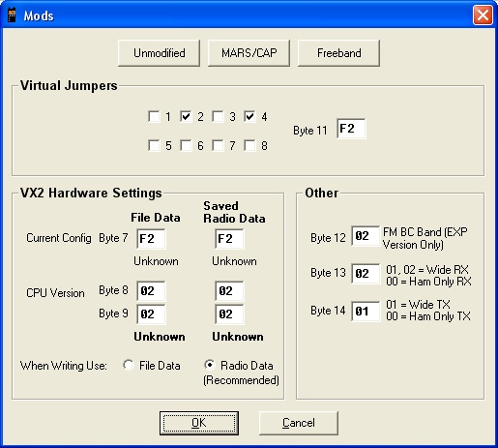Image resolution: width=498 pixels, height=448 pixels.
Task: Click the Byte 11 input field
Action: pos(351,129)
